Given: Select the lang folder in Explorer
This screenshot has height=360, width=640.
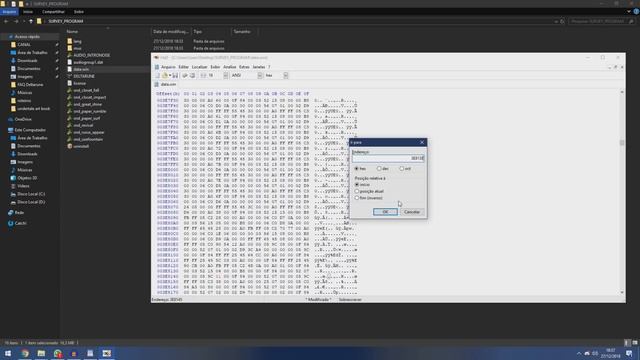Looking at the screenshot, I should pos(78,41).
